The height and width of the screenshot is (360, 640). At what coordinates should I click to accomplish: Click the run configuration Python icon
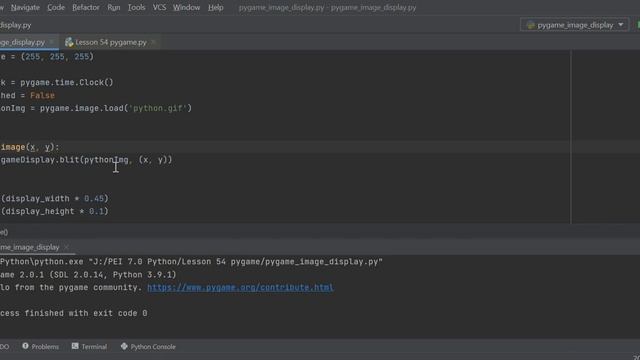click(530, 25)
